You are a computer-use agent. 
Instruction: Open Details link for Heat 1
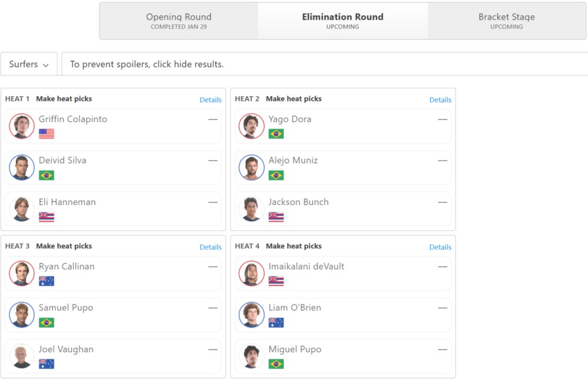[x=210, y=100]
